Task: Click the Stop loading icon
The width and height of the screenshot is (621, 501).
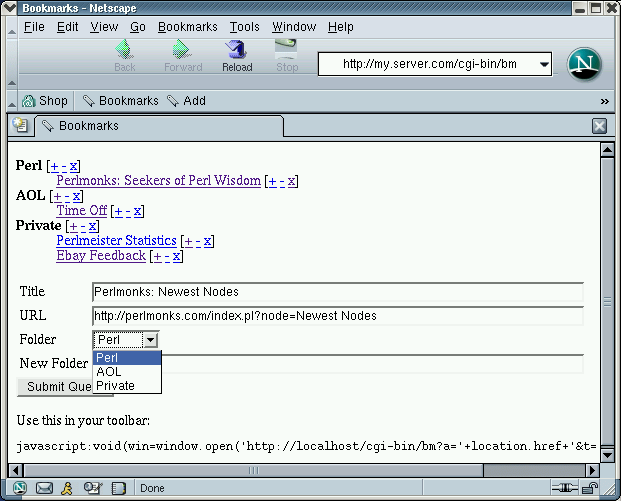Action: coord(286,49)
